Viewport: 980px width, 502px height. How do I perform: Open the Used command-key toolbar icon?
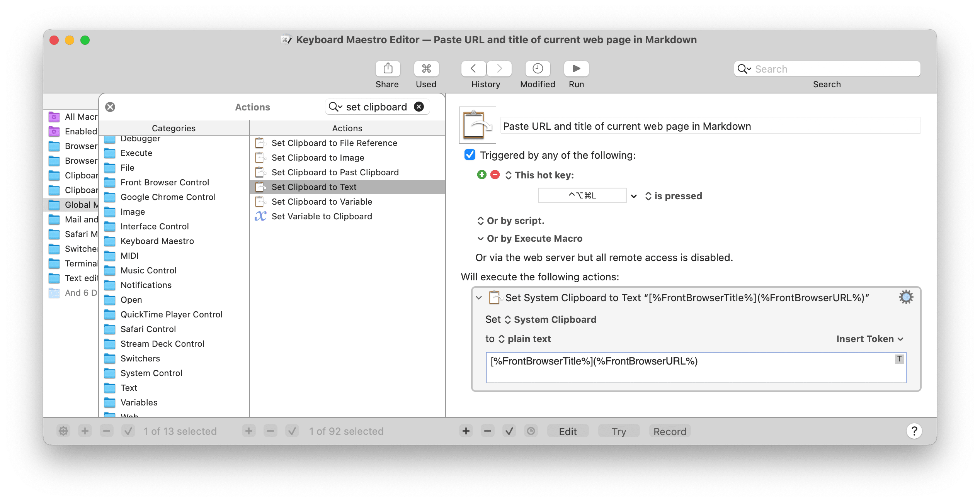point(426,69)
